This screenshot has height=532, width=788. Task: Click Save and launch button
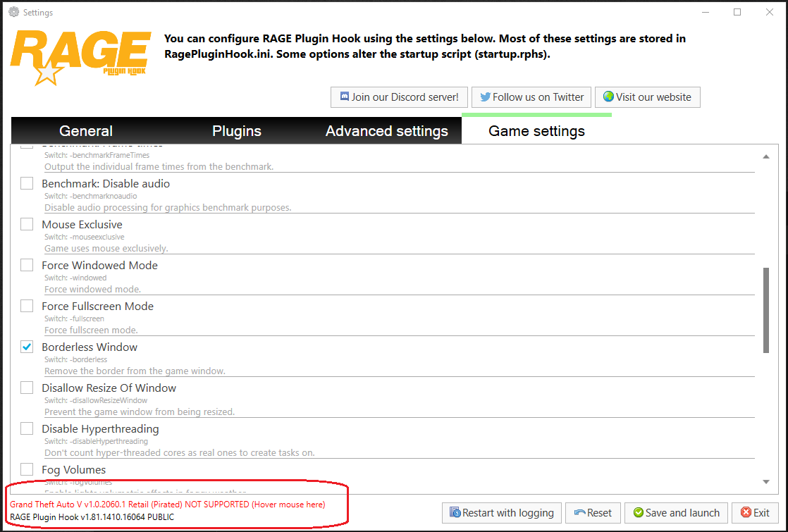[x=676, y=513]
